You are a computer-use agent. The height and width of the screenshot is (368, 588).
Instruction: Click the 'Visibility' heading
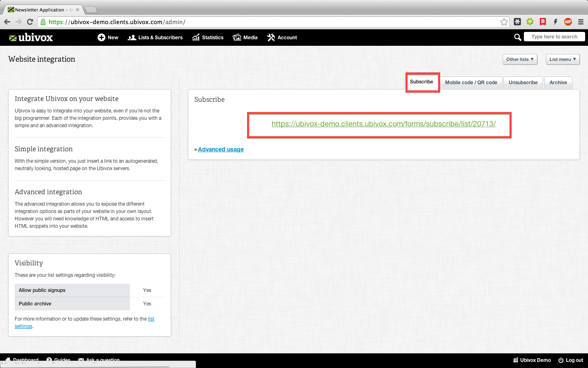coord(29,263)
